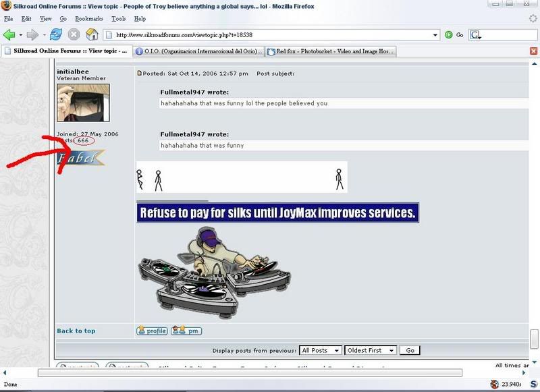
Task: Click the Refuse to pay for silks banner
Action: coord(277,213)
